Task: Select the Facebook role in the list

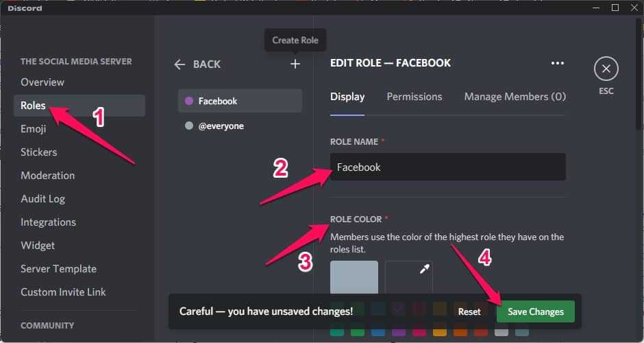Action: click(x=240, y=101)
